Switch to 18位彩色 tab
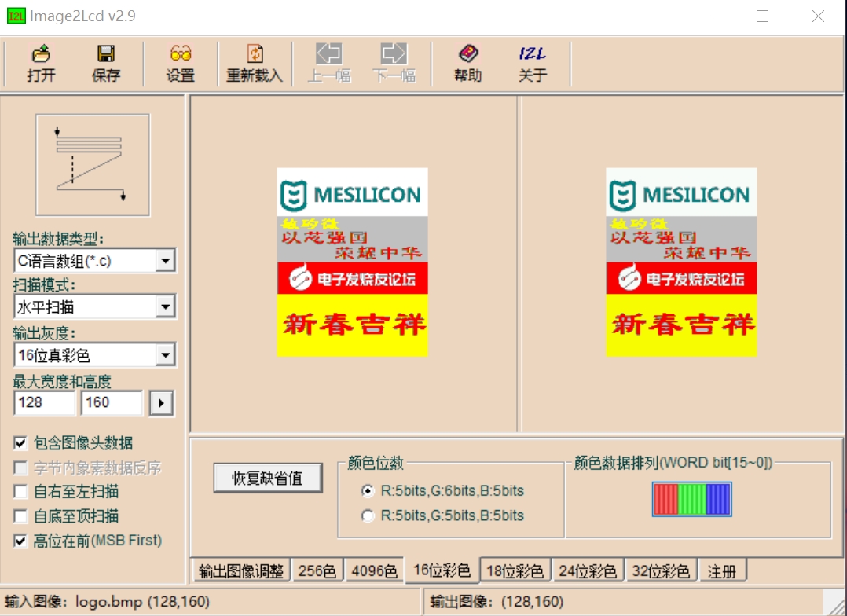Screen dimensions: 847x616 (x=515, y=571)
